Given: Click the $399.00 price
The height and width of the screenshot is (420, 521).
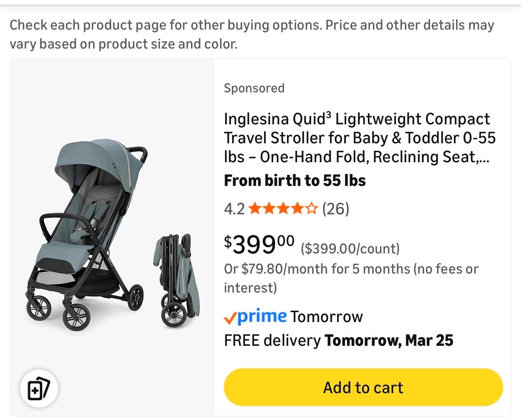Looking at the screenshot, I should [259, 244].
